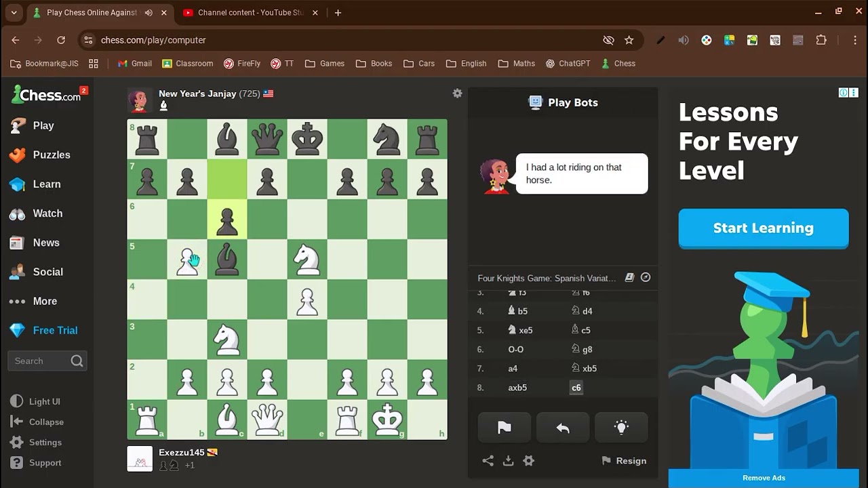The image size is (868, 488).
Task: Click the Chrome extensions puzzle icon
Action: point(821,40)
